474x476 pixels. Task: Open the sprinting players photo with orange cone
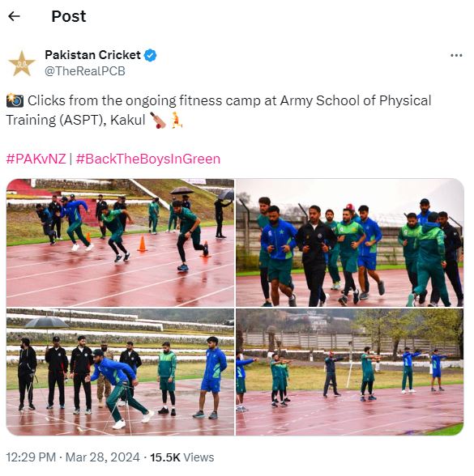(120, 243)
